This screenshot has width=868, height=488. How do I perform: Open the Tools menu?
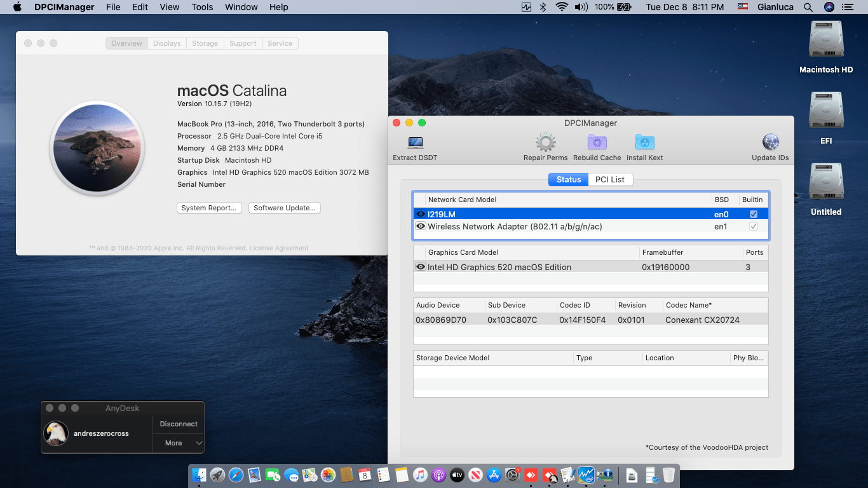pos(202,7)
